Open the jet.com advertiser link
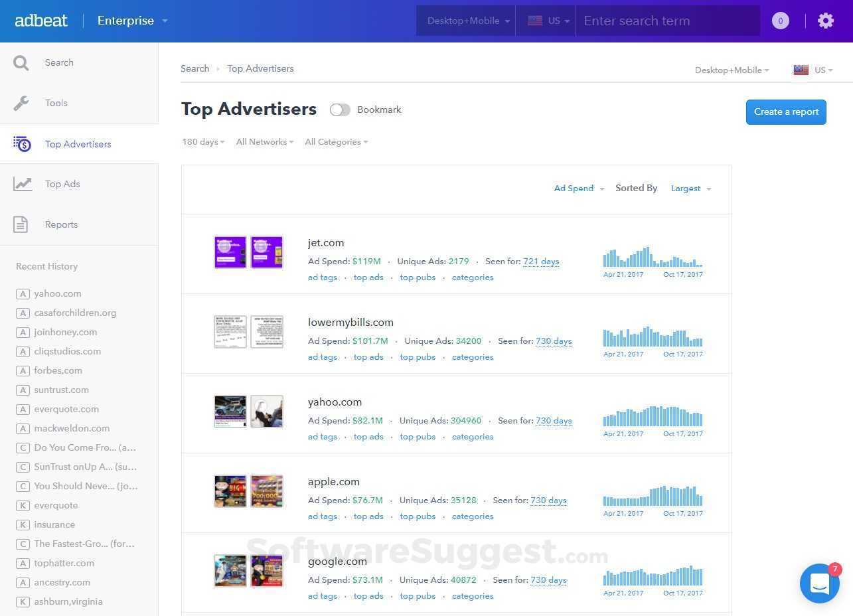This screenshot has height=616, width=853. click(x=326, y=242)
